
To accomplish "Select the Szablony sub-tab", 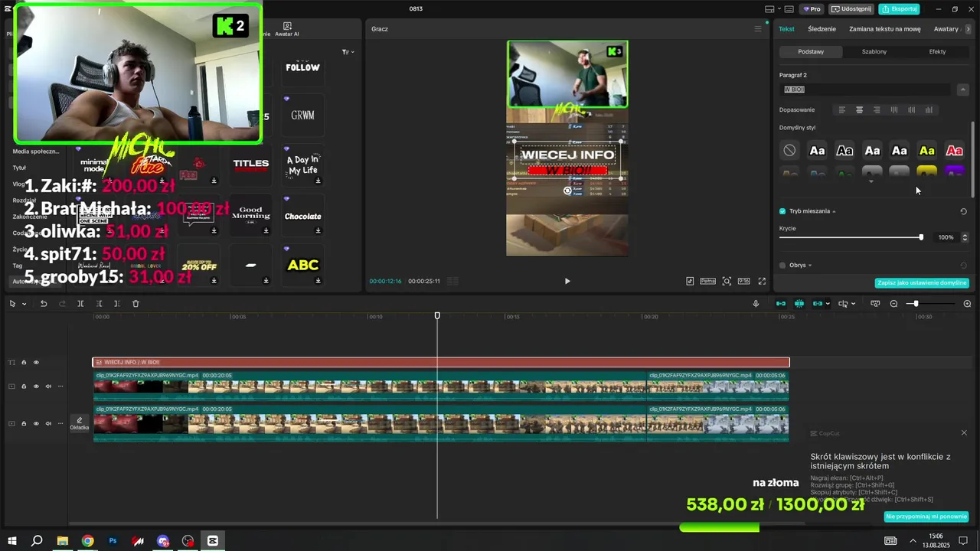I will coord(874,52).
